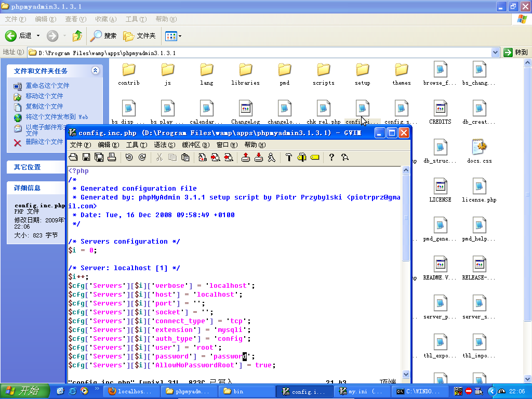Expand the hidden Quick Launch icons chevron

click(x=97, y=388)
